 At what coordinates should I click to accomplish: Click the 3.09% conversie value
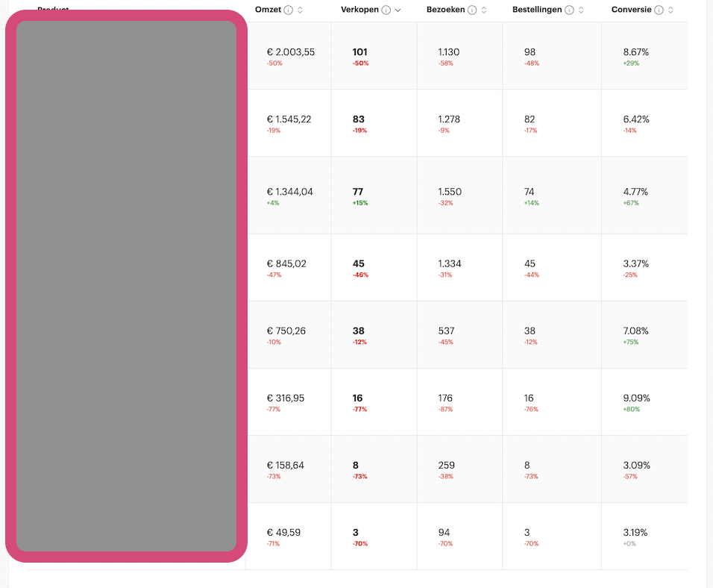637,465
